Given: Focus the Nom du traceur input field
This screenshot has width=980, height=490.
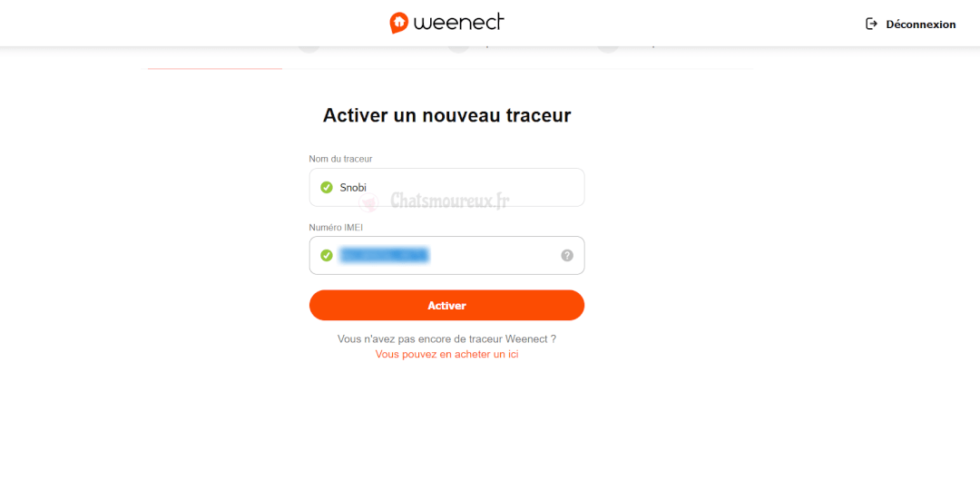Looking at the screenshot, I should pyautogui.click(x=446, y=187).
